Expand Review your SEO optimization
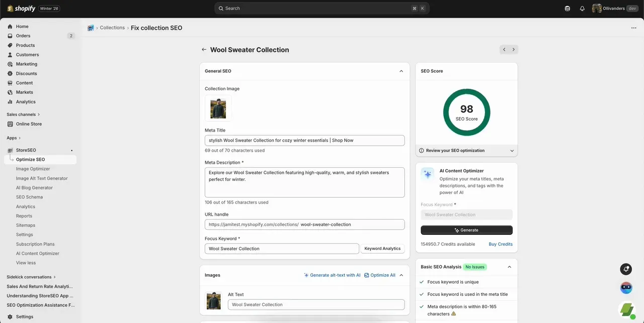The image size is (644, 323). click(466, 151)
